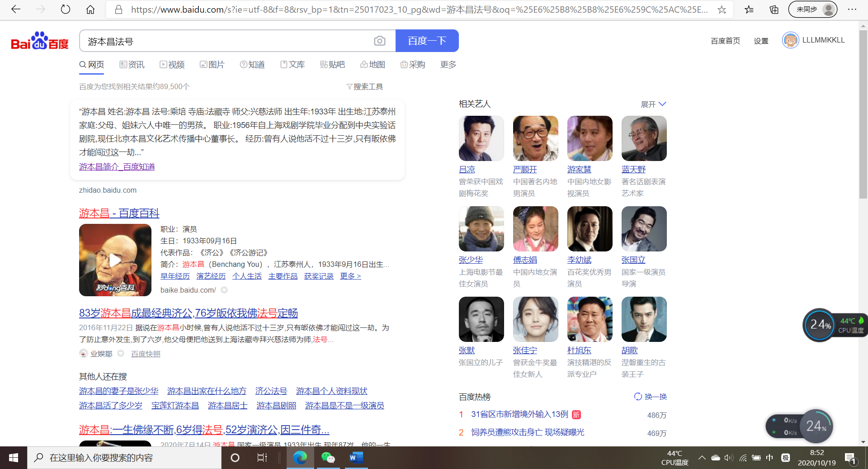Open the 更多 search categories
Image resolution: width=868 pixels, height=469 pixels.
coord(448,65)
